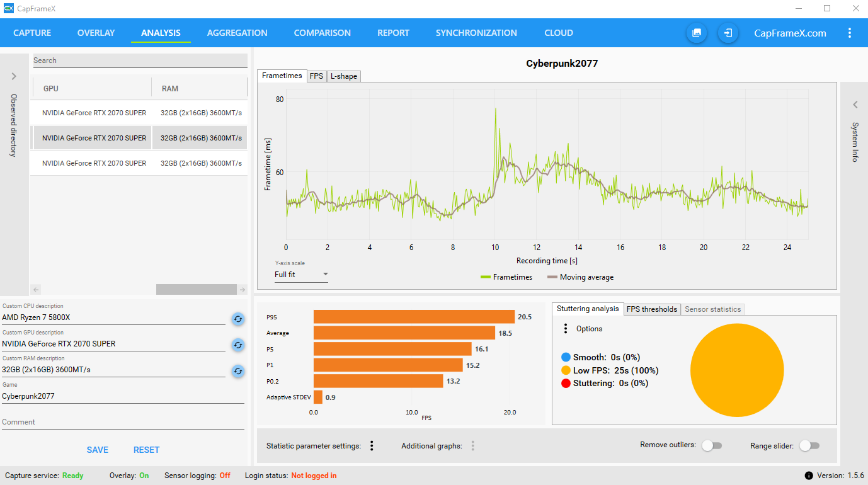The width and height of the screenshot is (868, 485).
Task: Switch to the CAPTURE tab
Action: pyautogui.click(x=32, y=33)
